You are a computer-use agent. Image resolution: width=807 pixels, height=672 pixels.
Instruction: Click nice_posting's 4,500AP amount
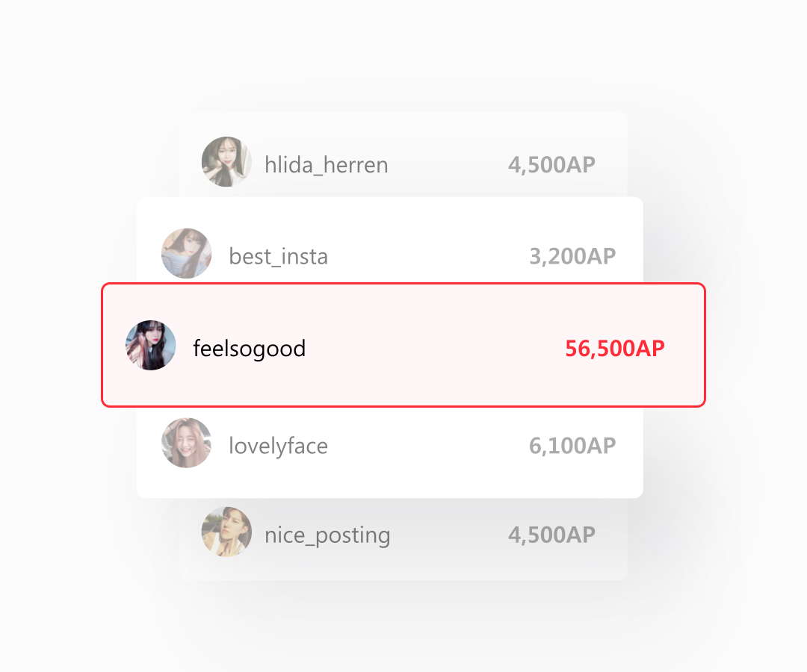click(x=551, y=535)
